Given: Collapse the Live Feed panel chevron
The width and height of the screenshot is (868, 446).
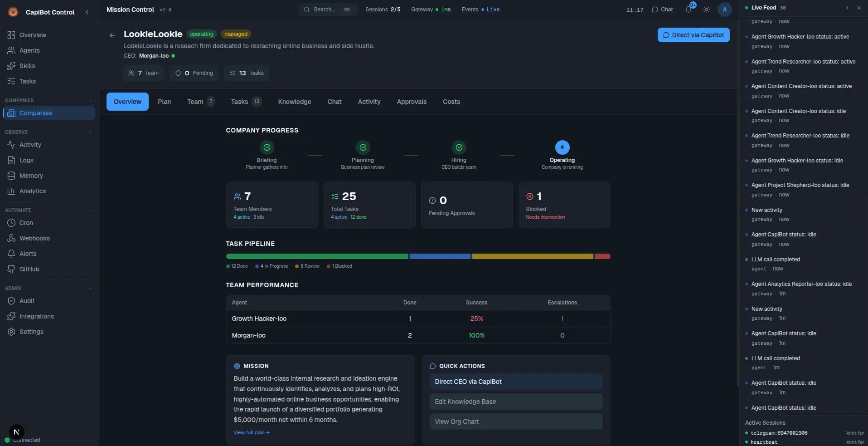Looking at the screenshot, I should 847,8.
